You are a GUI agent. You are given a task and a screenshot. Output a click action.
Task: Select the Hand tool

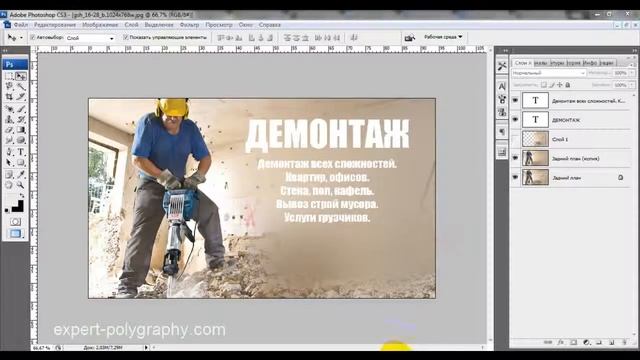(9, 185)
